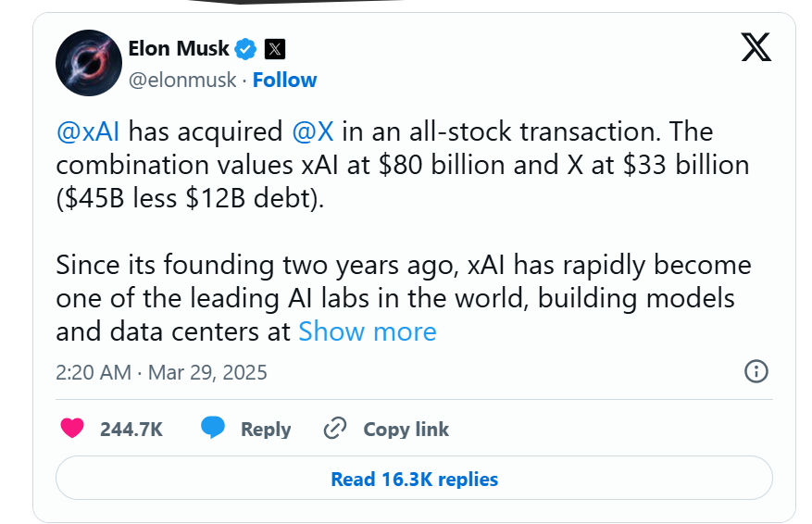Click the pink heart like icon
Screen dimensions: 812x524
tap(72, 429)
